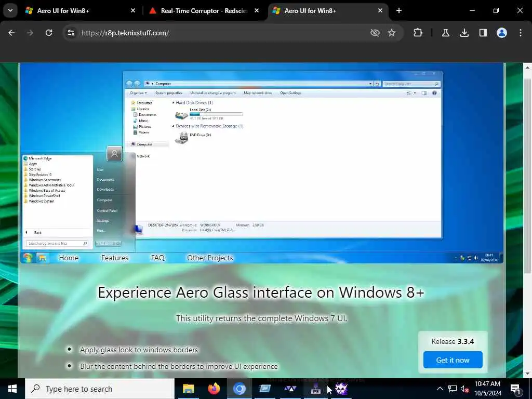Close the first Aero UI for Win8+ tab
532x399 pixels.
[133, 11]
